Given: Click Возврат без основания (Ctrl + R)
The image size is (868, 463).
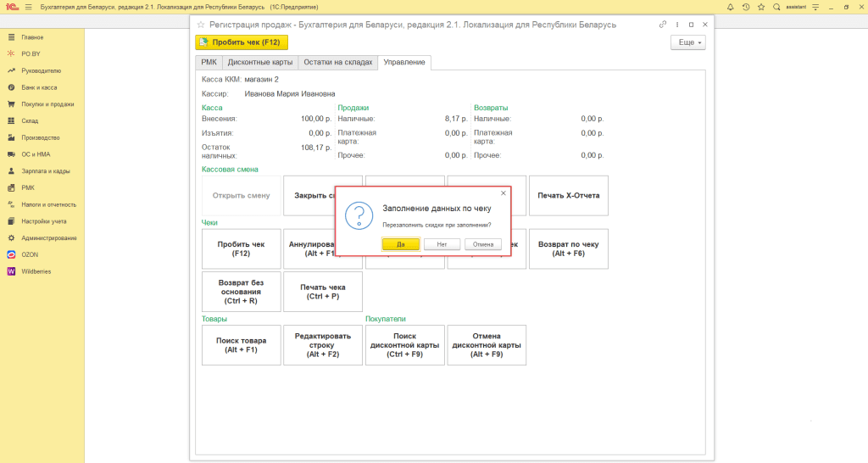Looking at the screenshot, I should [242, 292].
